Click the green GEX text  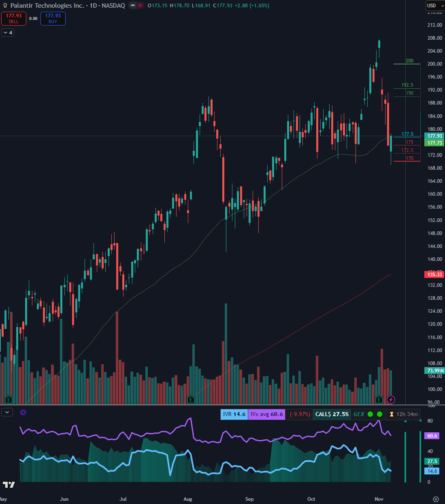tap(359, 414)
